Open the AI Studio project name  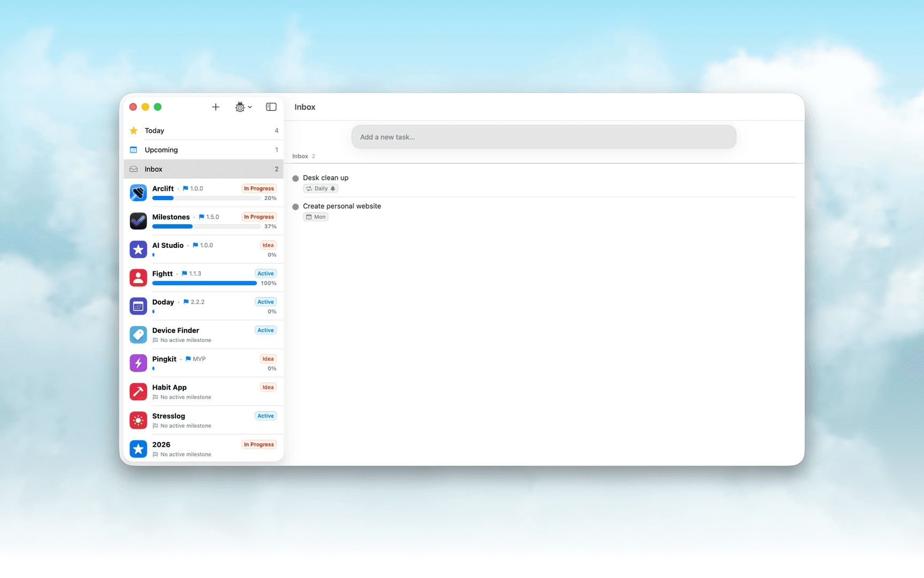(168, 245)
